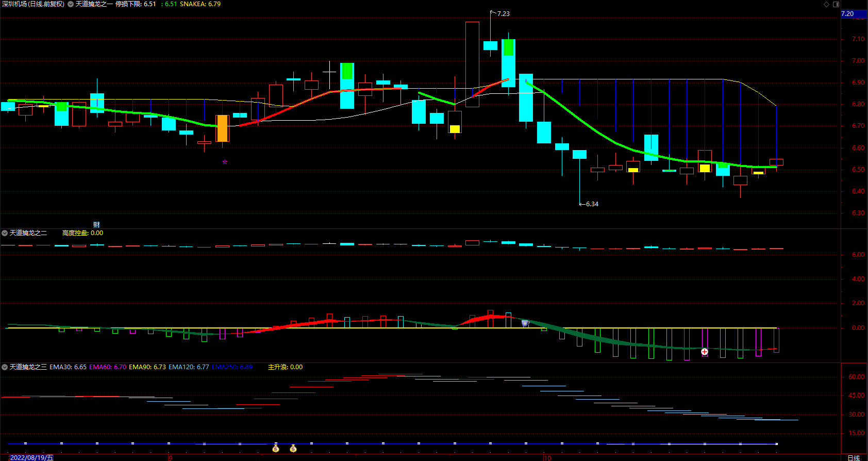This screenshot has width=868, height=461.
Task: Click the 6.34 low price annotation
Action: tap(592, 204)
